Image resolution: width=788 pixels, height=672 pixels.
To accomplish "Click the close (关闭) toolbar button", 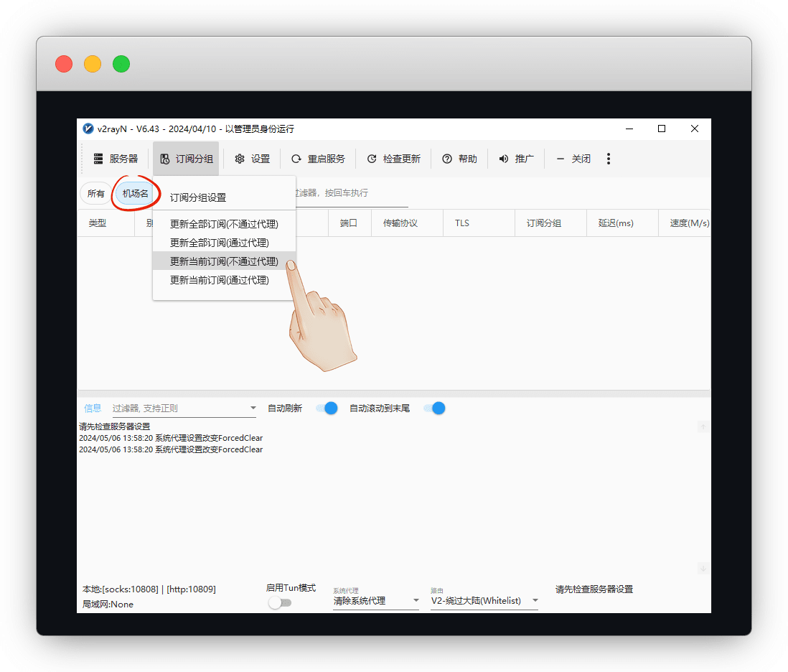I will [573, 159].
